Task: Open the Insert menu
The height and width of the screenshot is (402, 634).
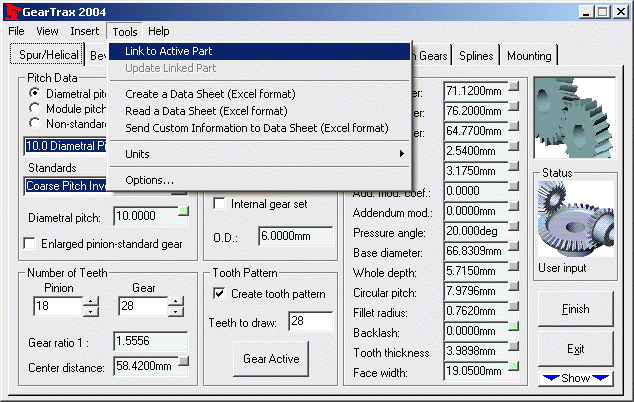Action: pyautogui.click(x=85, y=31)
